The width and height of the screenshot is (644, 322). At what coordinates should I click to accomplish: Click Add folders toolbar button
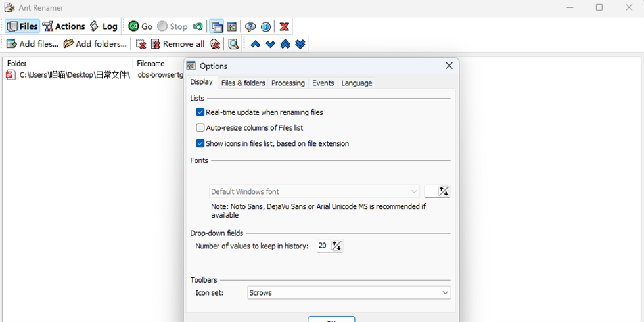click(x=95, y=44)
